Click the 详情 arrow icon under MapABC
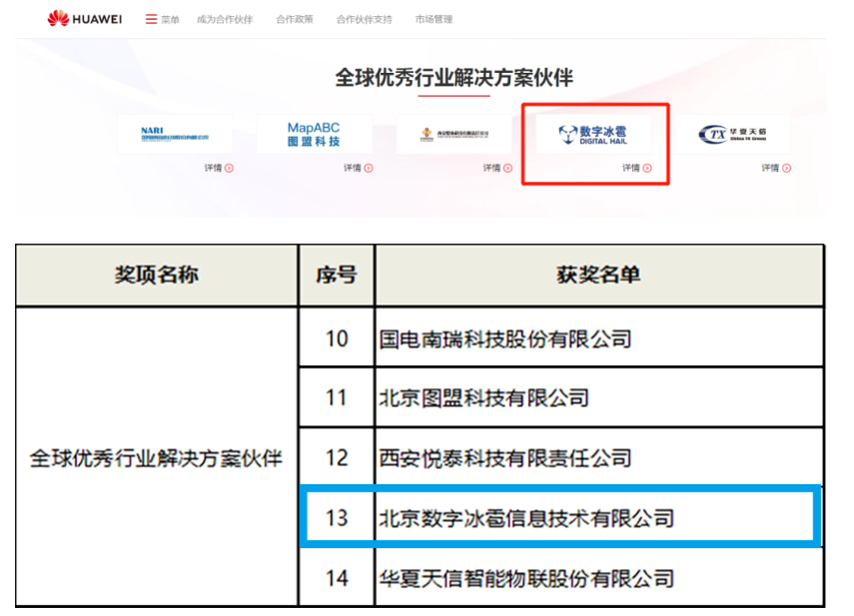854x616 pixels. pyautogui.click(x=369, y=168)
